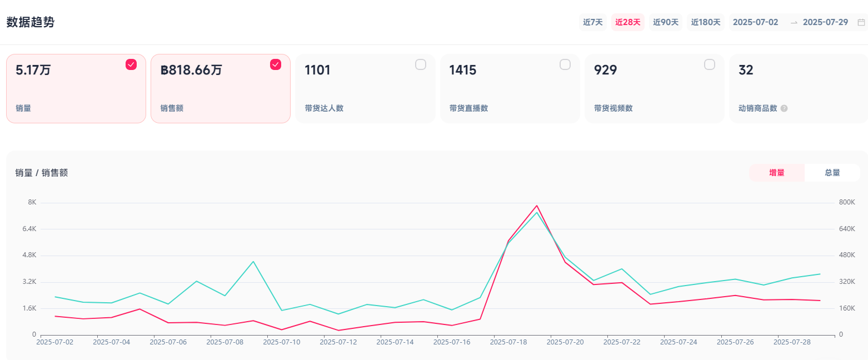Enable the 带货直播数 checkbox

(x=565, y=64)
